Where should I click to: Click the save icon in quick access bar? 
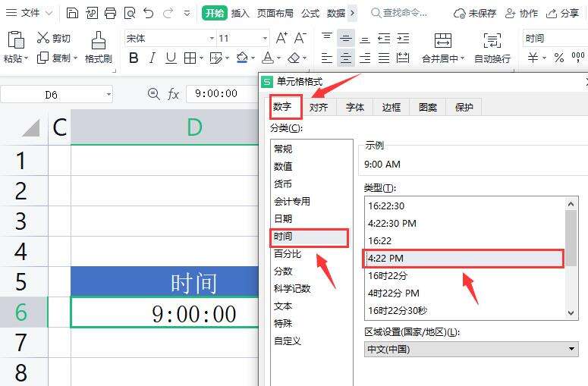pos(72,13)
